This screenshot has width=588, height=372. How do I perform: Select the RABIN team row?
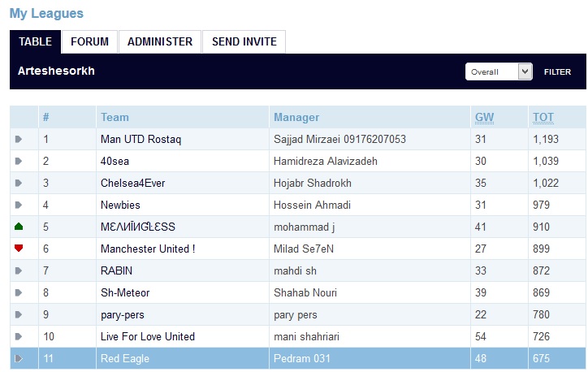tap(298, 270)
